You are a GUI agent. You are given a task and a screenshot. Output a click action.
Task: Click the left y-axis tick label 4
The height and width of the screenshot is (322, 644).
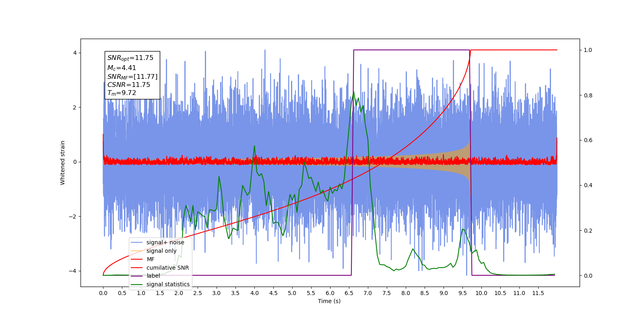(75, 53)
